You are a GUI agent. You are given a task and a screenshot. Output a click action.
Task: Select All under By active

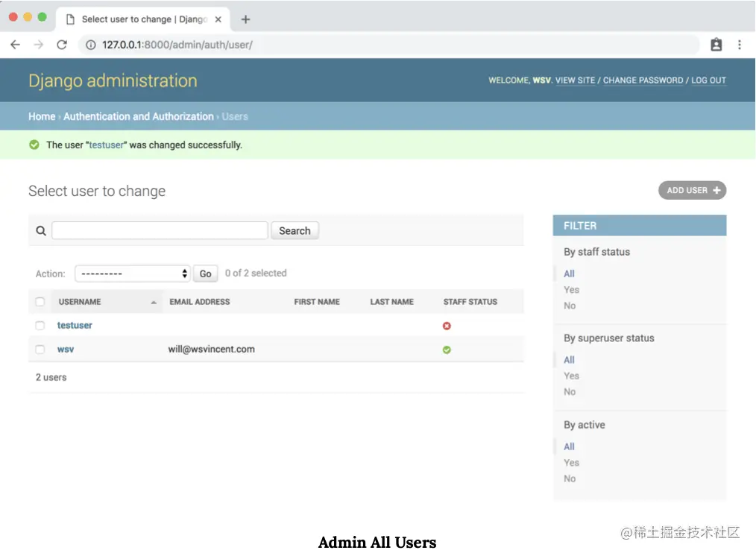pyautogui.click(x=569, y=446)
